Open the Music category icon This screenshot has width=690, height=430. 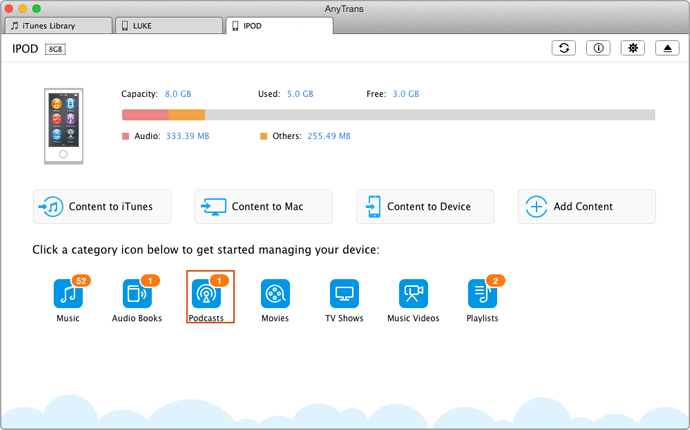click(x=68, y=294)
